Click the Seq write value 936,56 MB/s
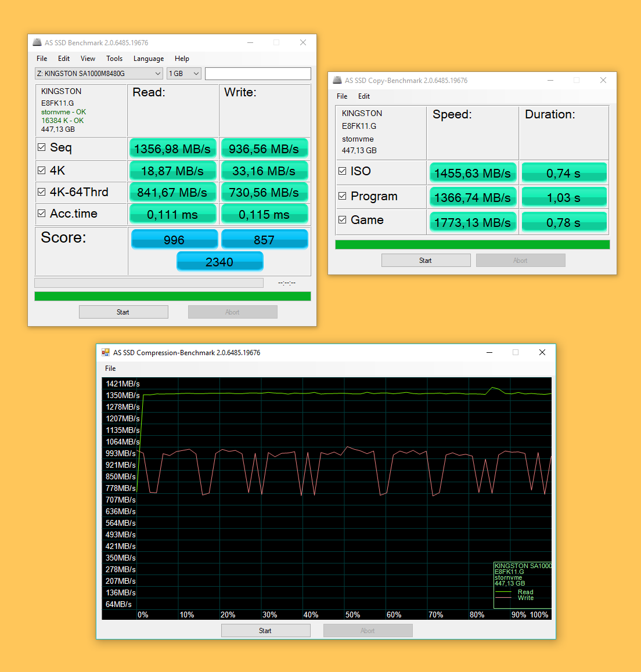 [264, 149]
